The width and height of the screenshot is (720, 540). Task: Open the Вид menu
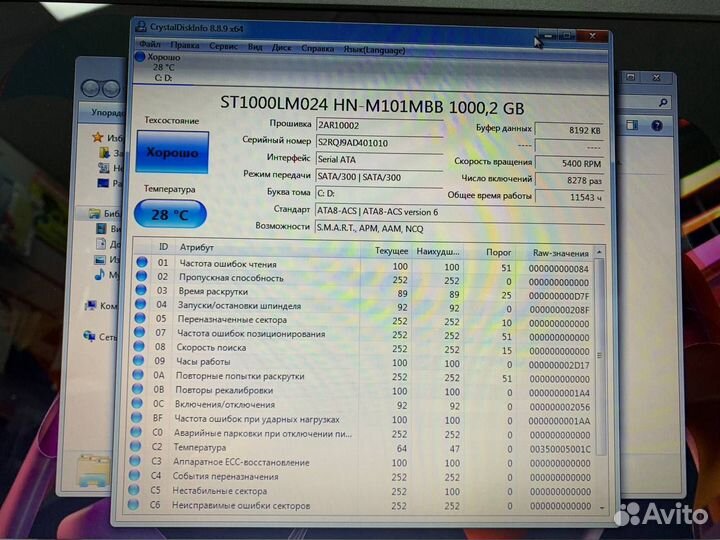(255, 47)
